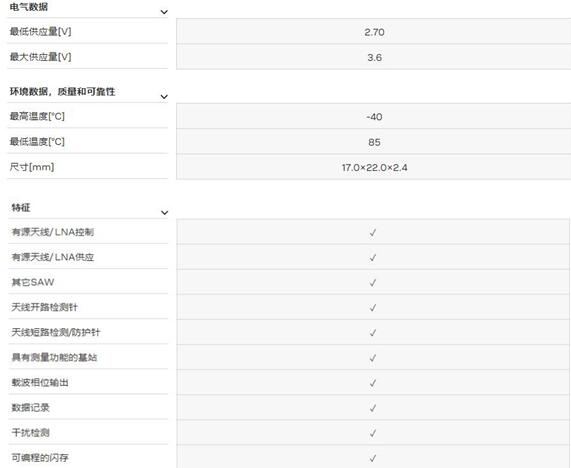571x468 pixels.
Task: Click the 电气数据 section heading
Action: tap(29, 7)
